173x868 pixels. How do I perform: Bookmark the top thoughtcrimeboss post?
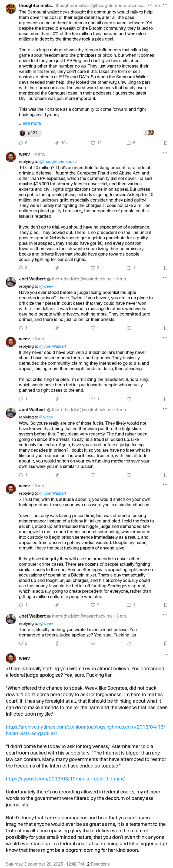click(166, 143)
